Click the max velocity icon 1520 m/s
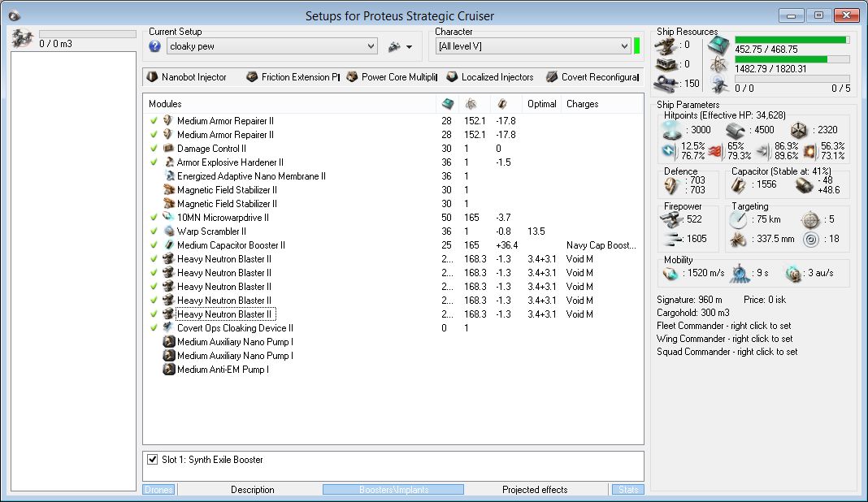 click(x=671, y=274)
